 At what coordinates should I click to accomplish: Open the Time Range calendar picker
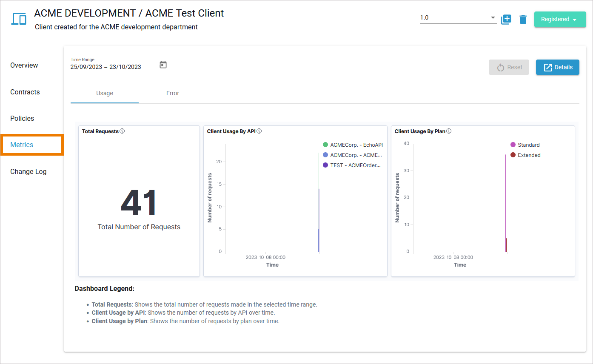pos(163,65)
